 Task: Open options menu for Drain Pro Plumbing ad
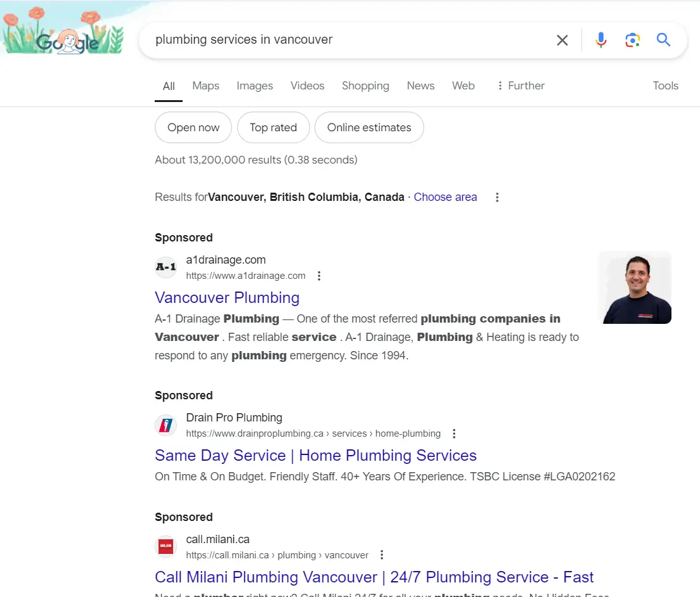click(453, 433)
